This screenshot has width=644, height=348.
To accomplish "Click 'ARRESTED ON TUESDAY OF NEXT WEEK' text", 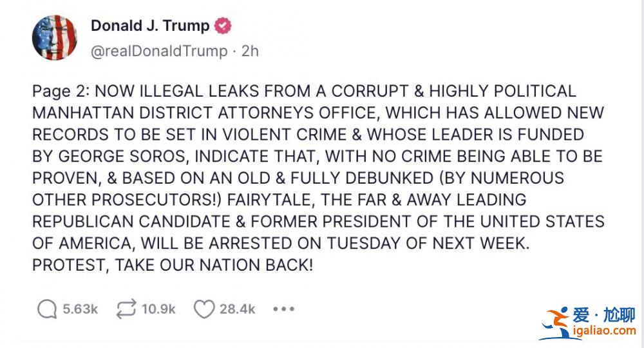I will tap(369, 243).
